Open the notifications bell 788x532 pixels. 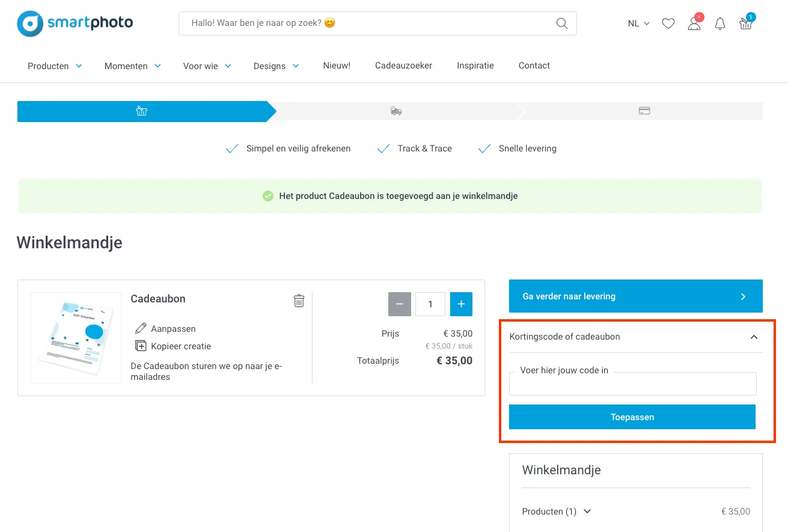click(719, 23)
